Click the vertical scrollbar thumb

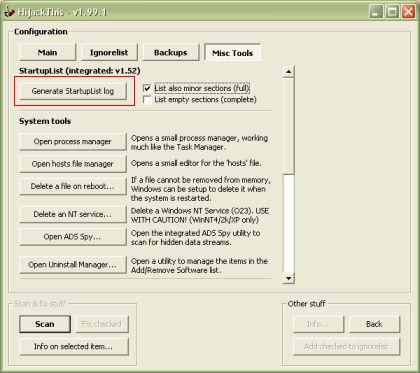288,126
